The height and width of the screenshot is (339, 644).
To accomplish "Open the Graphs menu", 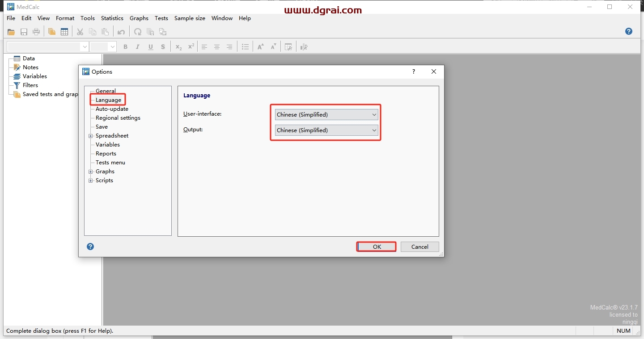I will click(x=139, y=18).
